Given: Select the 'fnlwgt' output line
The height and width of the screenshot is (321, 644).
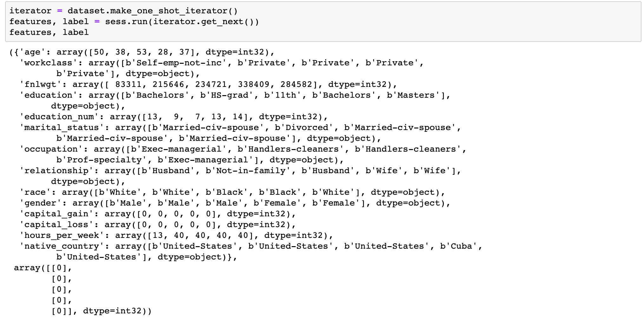Looking at the screenshot, I should (x=208, y=84).
